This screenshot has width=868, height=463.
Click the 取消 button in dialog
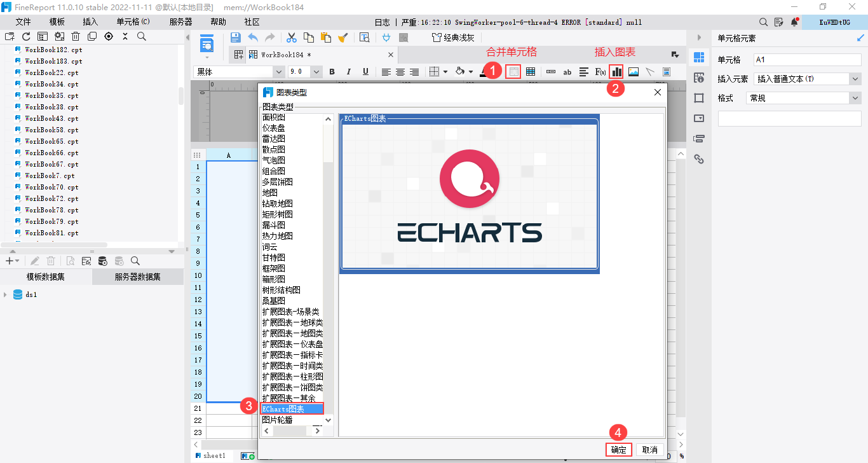[650, 450]
